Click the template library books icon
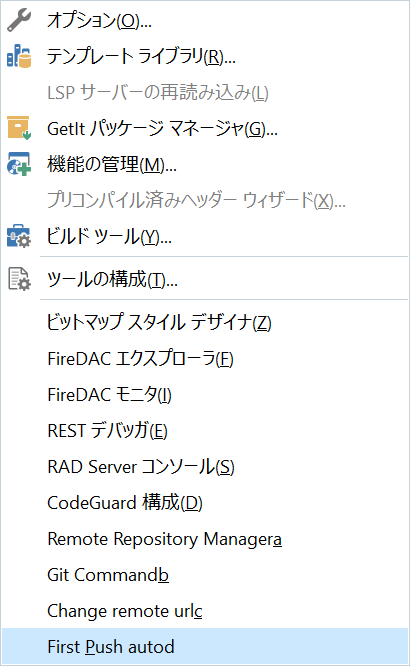This screenshot has width=410, height=666. coord(19,56)
